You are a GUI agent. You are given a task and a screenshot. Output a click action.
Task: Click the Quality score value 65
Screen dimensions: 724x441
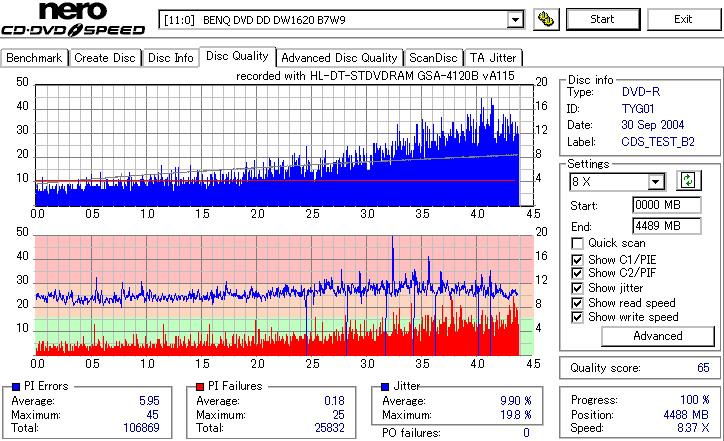click(703, 368)
